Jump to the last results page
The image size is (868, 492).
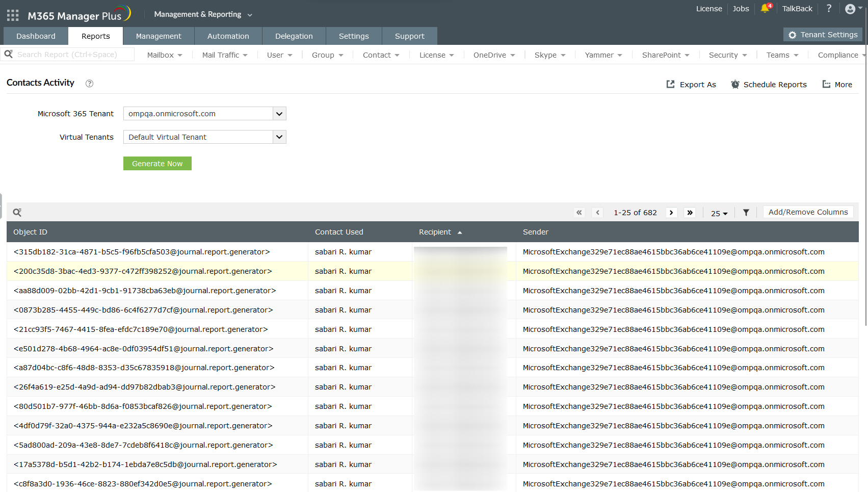pyautogui.click(x=690, y=213)
